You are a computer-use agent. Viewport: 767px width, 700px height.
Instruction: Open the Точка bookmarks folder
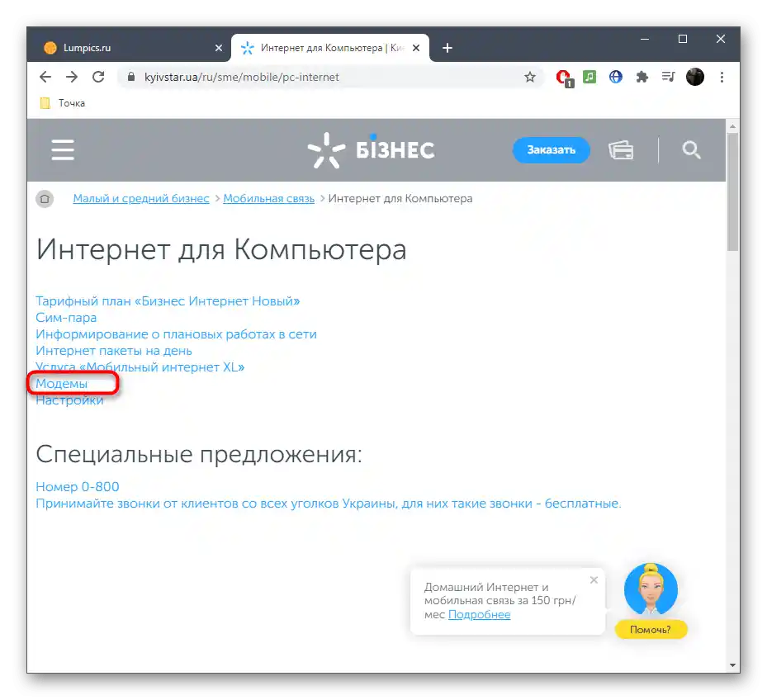tap(63, 103)
